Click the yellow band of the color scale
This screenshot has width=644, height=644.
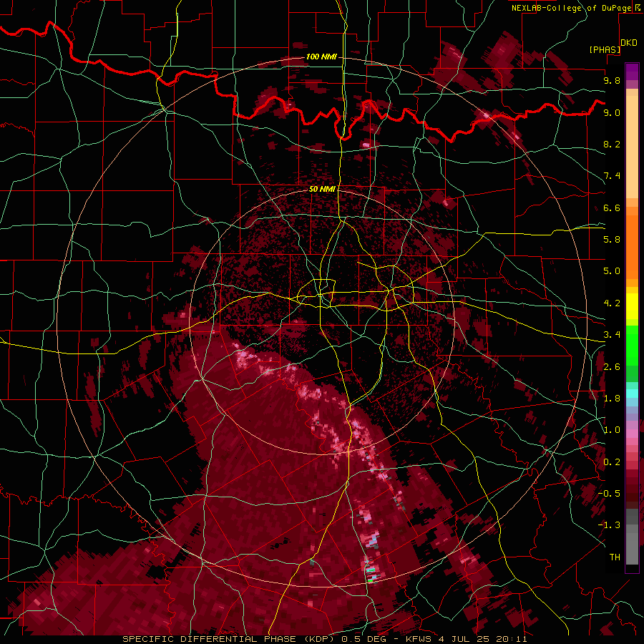[x=632, y=306]
